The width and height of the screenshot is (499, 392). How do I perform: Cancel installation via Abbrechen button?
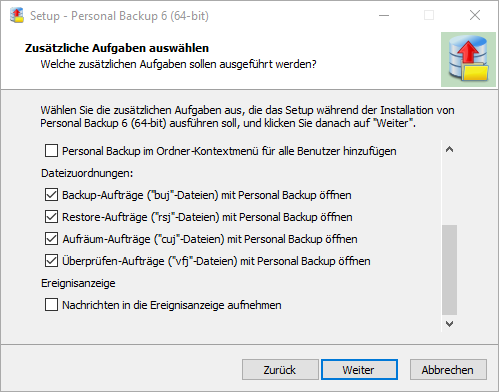(x=448, y=370)
